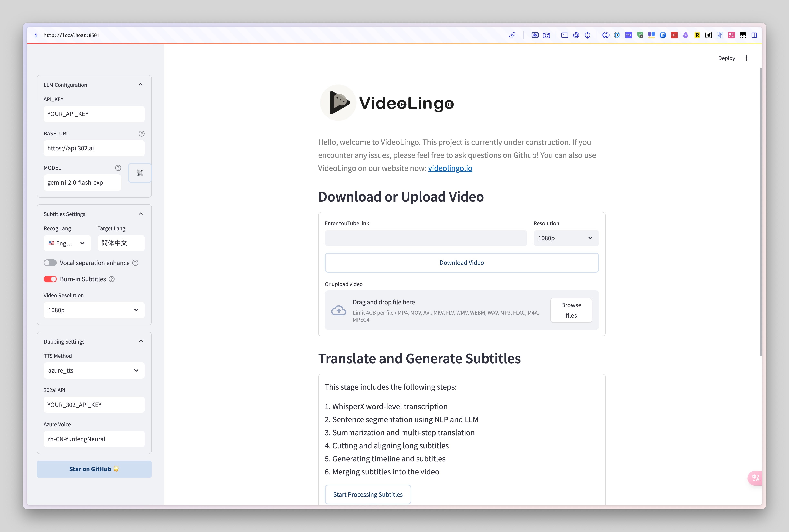Viewport: 789px width, 532px height.
Task: Toggle the split-view sidebar icon
Action: tap(754, 35)
